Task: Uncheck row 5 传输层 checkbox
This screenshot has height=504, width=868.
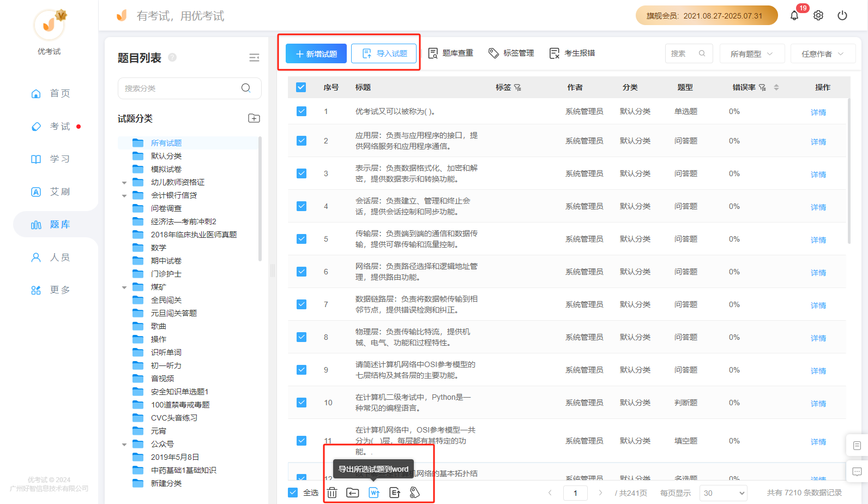Action: [x=302, y=239]
